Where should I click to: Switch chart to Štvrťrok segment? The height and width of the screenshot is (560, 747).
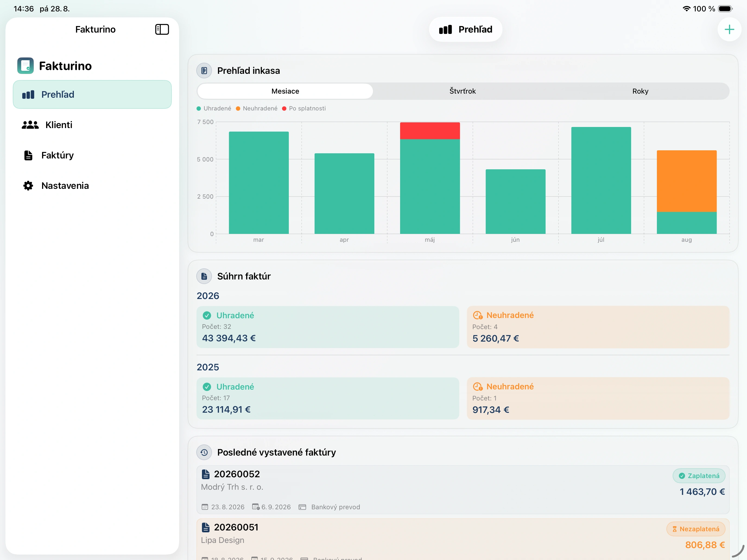point(462,91)
